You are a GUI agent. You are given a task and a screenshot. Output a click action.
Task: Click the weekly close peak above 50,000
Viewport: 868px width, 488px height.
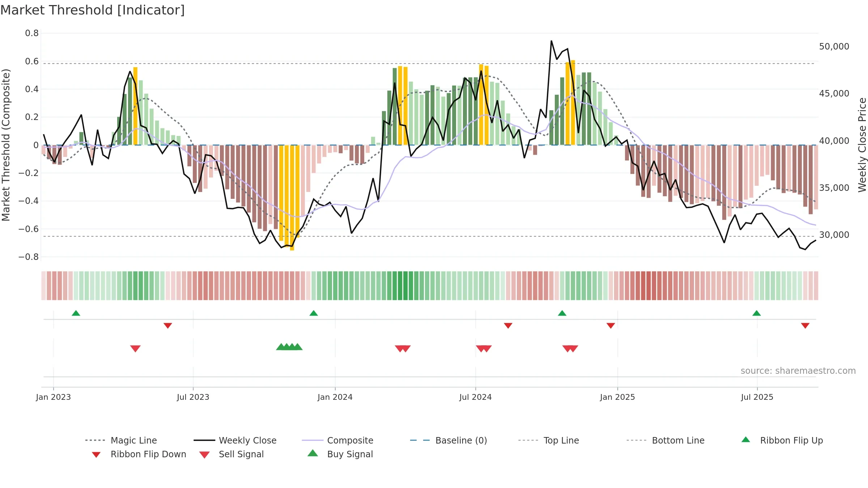[x=551, y=41]
